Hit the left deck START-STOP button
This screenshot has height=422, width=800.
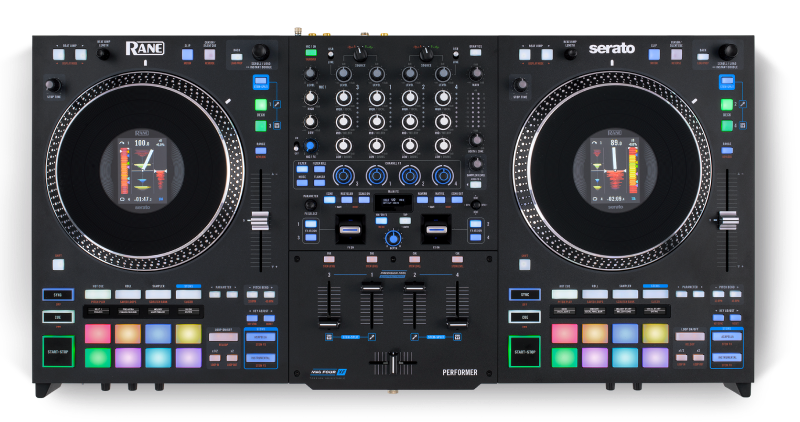tap(58, 351)
